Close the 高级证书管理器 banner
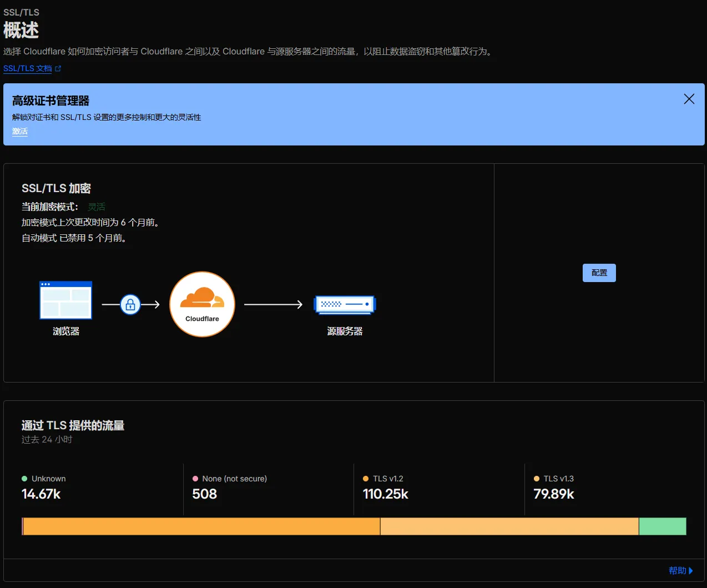This screenshot has height=588, width=707. click(689, 99)
